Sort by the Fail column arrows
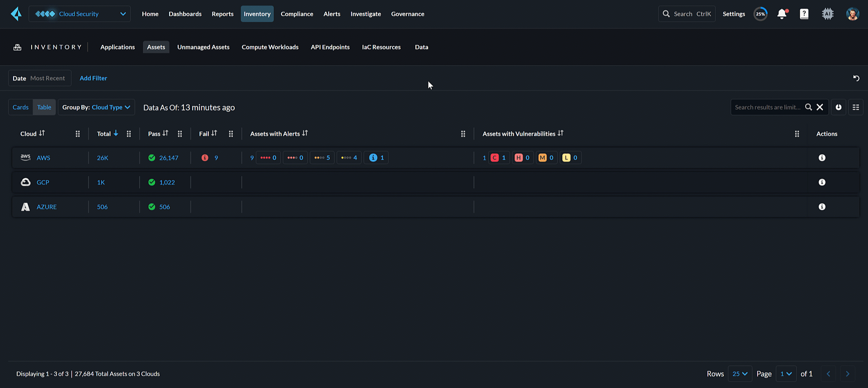868x388 pixels. click(214, 133)
